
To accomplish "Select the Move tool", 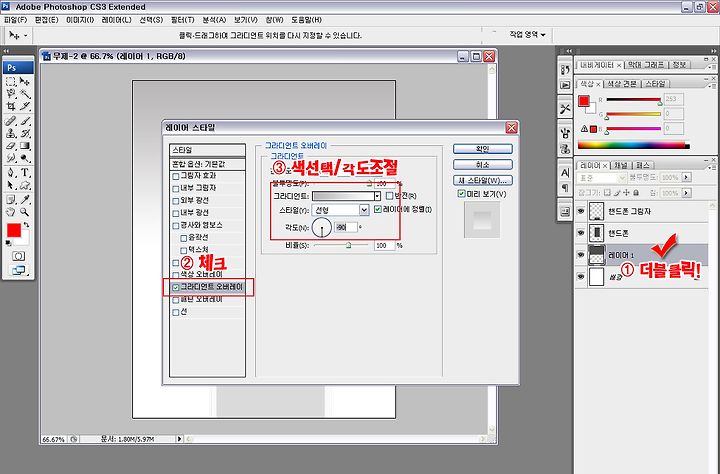I will 25,82.
